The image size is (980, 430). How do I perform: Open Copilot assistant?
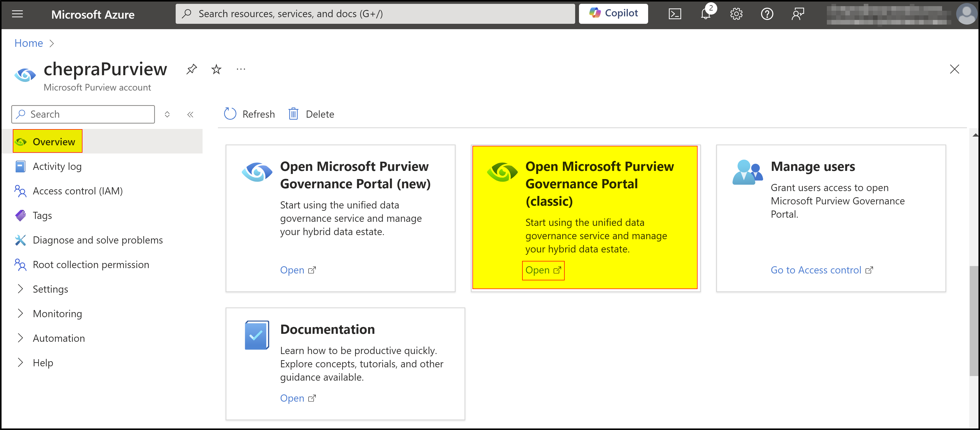613,14
